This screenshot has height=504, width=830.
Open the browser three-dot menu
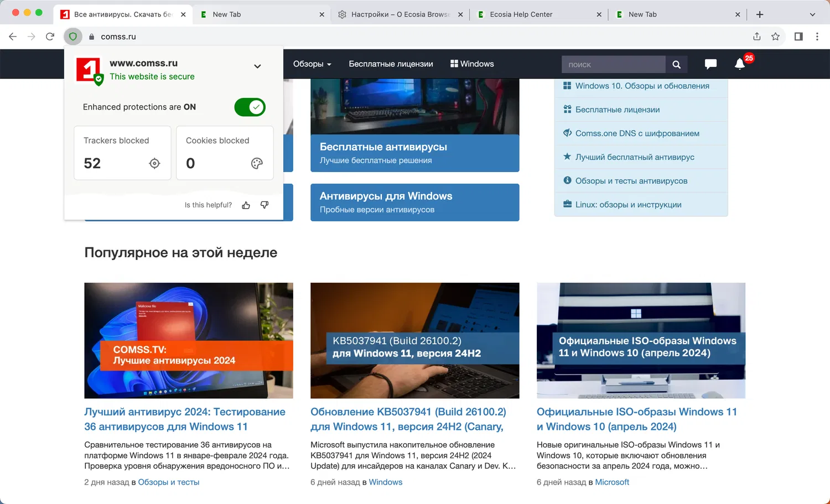tap(817, 37)
